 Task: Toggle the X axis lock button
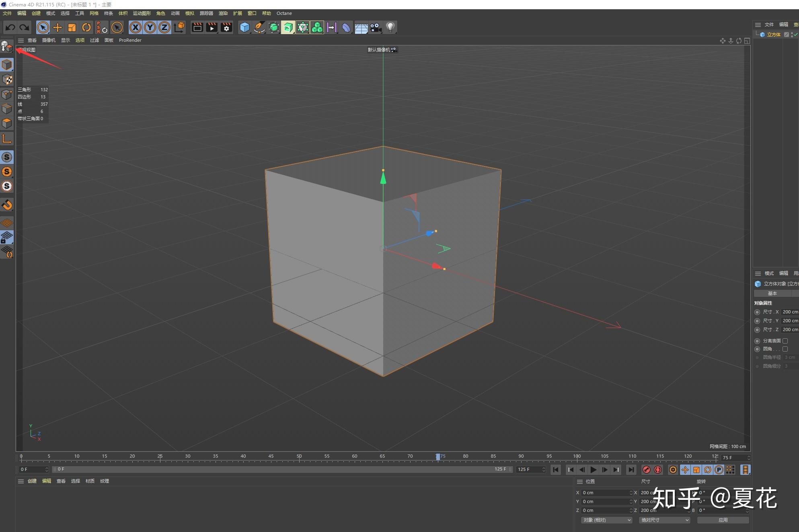point(136,27)
